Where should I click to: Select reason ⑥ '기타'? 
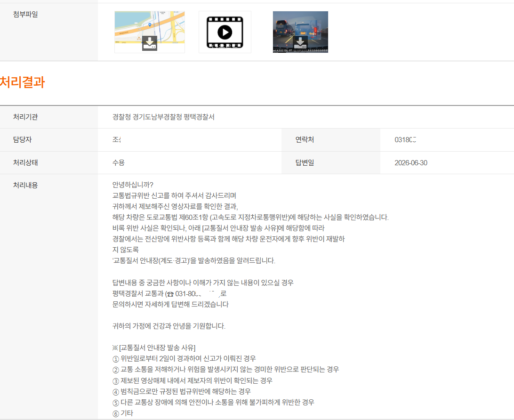[x=123, y=413]
